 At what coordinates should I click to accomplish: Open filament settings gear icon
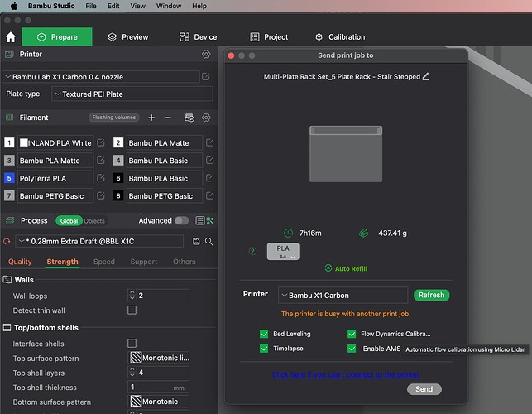pos(206,118)
